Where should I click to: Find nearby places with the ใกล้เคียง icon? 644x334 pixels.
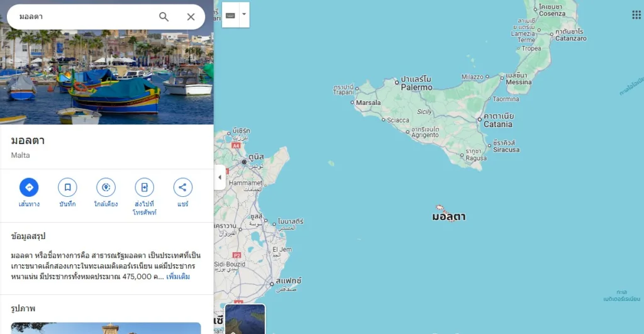click(106, 187)
